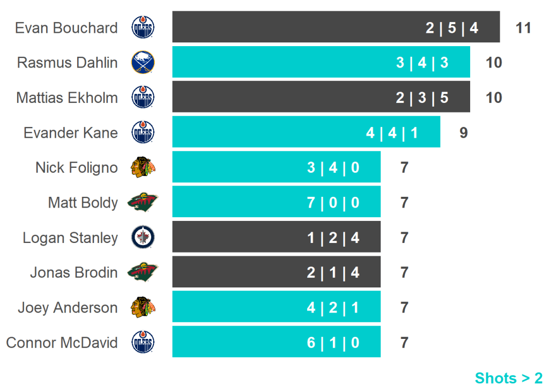The width and height of the screenshot is (549, 392).
Task: Select the Blackhawks logo next to Nick Foligno
Action: pyautogui.click(x=143, y=167)
